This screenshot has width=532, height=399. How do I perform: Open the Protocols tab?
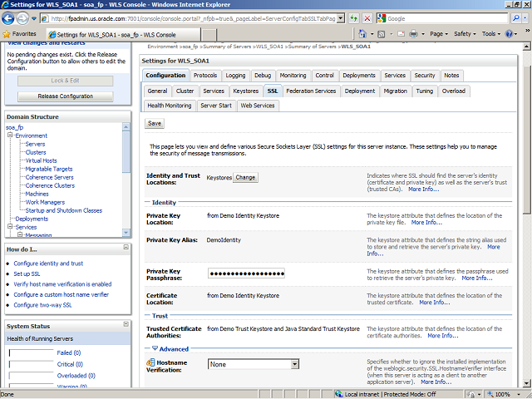click(204, 76)
